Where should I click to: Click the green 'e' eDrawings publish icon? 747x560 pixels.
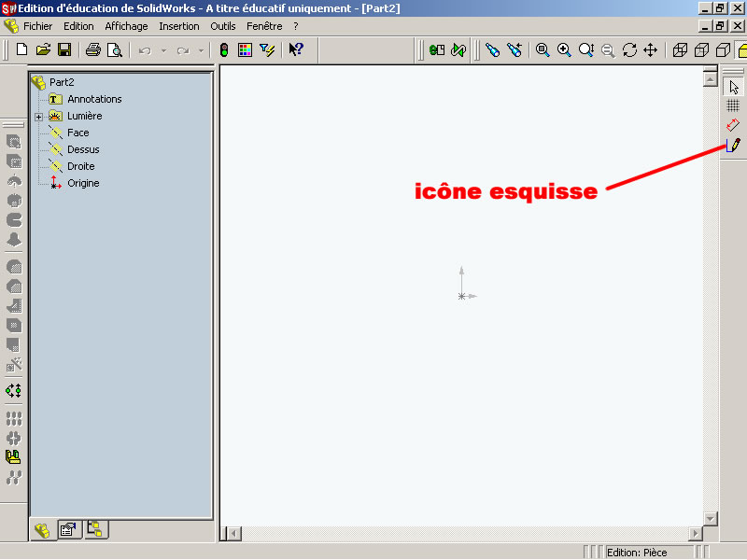(x=437, y=50)
